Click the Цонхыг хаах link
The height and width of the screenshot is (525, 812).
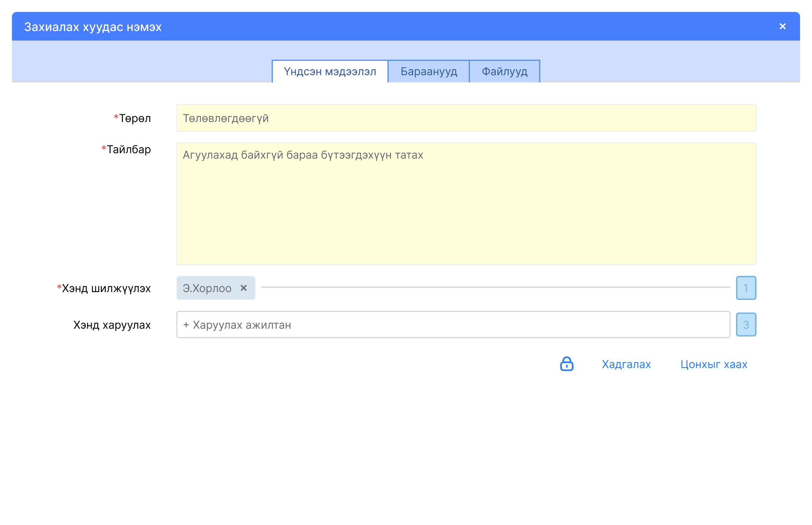(714, 365)
